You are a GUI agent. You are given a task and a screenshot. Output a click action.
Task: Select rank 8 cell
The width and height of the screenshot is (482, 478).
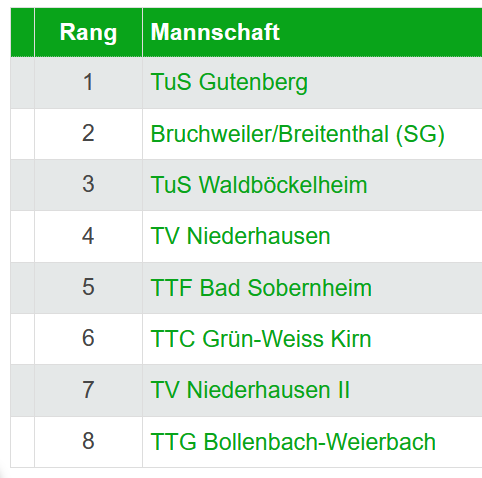pyautogui.click(x=88, y=442)
